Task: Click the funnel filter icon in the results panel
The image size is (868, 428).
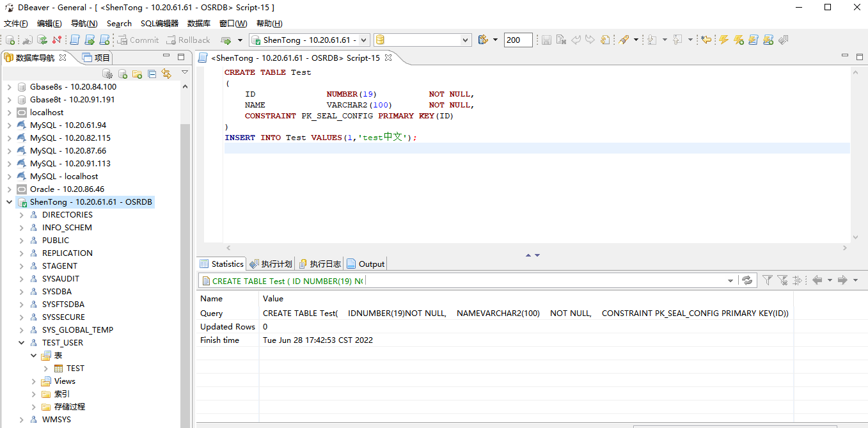Action: tap(767, 280)
